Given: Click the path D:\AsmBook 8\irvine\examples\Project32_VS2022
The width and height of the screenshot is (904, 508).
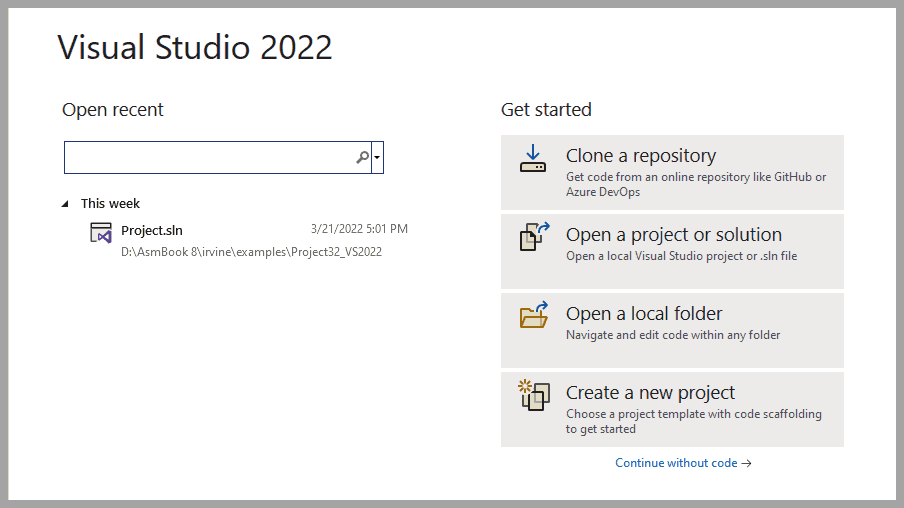Looking at the screenshot, I should pos(251,252).
